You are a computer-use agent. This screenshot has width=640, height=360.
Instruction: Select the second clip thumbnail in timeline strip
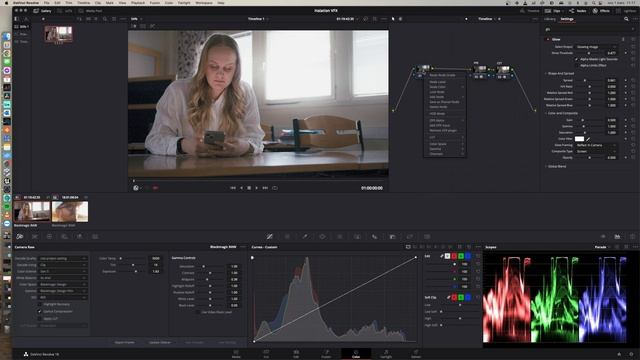(x=70, y=211)
